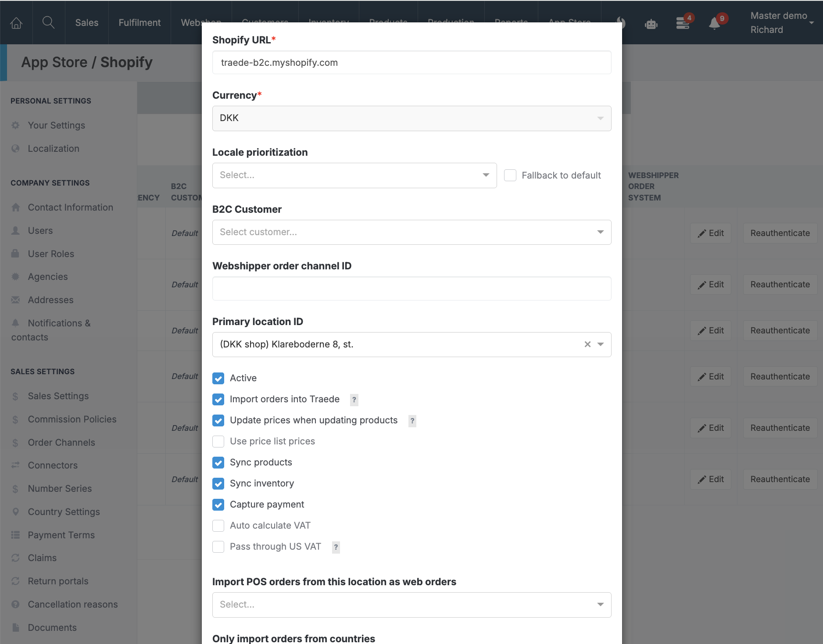Click the Your Settings gear icon
Viewport: 823px width, 644px height.
click(15, 125)
